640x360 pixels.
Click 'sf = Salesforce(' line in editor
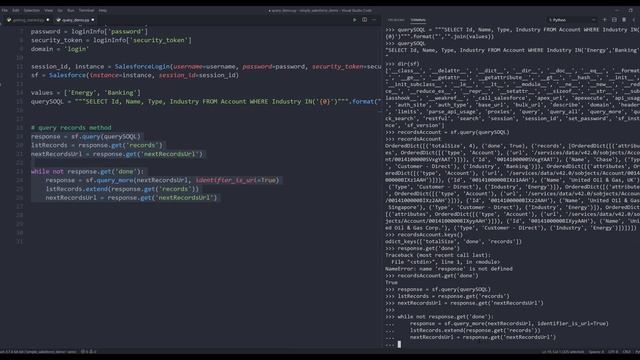point(135,75)
